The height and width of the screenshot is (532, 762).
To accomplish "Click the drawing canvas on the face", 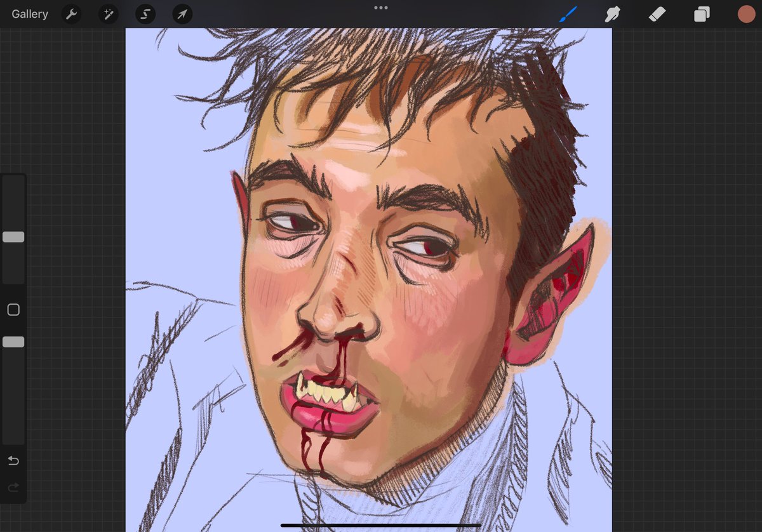I will [368, 279].
